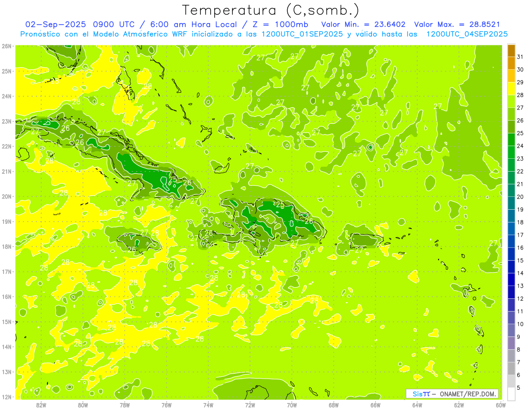
Task: Click the longitude axis label "76W"
Action: 167,405
